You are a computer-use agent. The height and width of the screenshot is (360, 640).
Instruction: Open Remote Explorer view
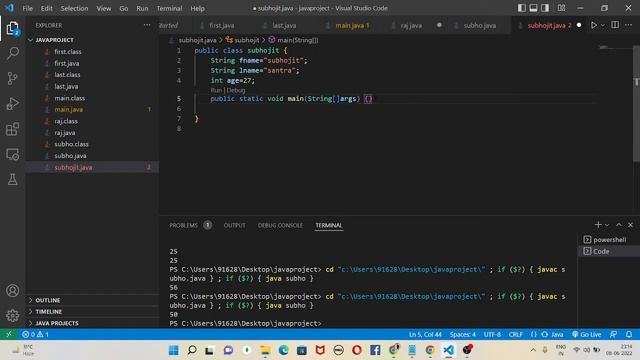pyautogui.click(x=12, y=154)
